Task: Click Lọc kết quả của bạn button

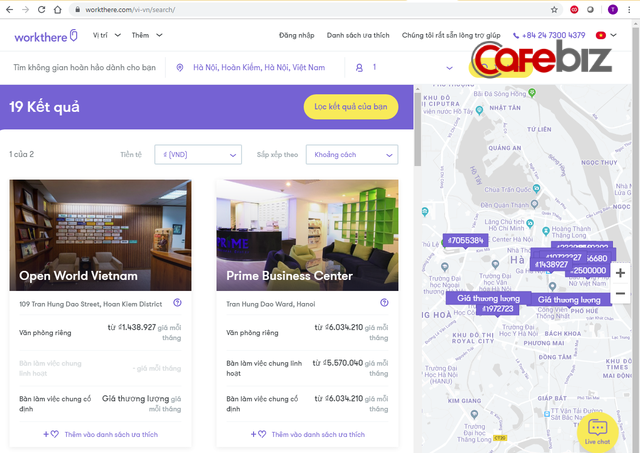Action: pyautogui.click(x=351, y=107)
